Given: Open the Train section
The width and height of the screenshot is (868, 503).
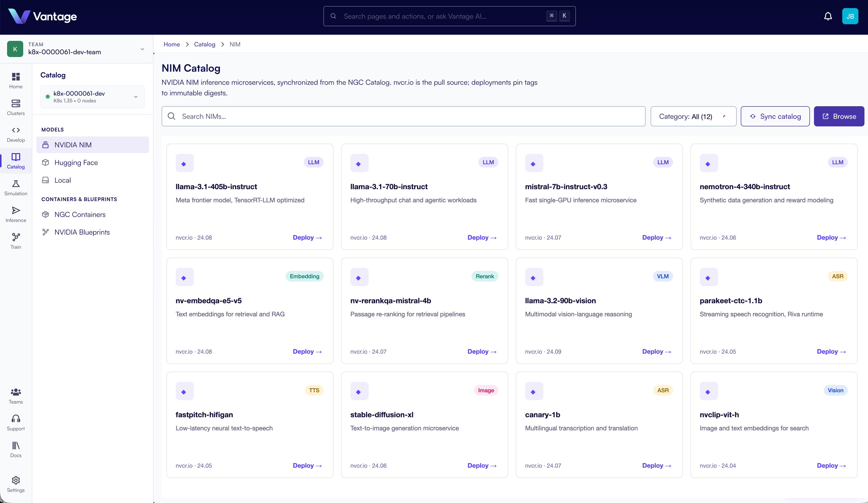Looking at the screenshot, I should 16,241.
